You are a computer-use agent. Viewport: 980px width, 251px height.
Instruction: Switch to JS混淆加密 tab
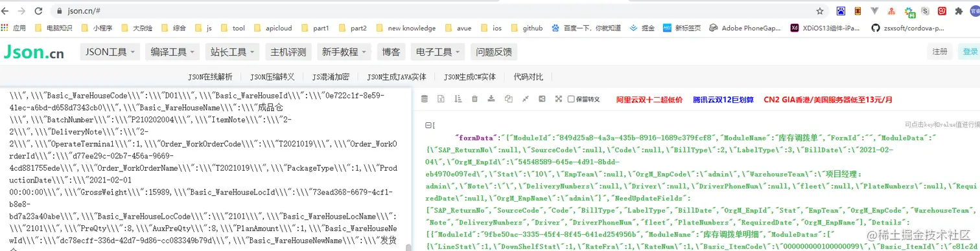click(331, 76)
